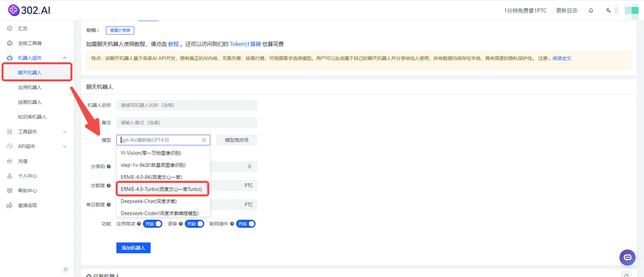Viewport: 644px width, 277px height.
Task: Toggle the 联网插件 switch off
Action: (x=246, y=224)
